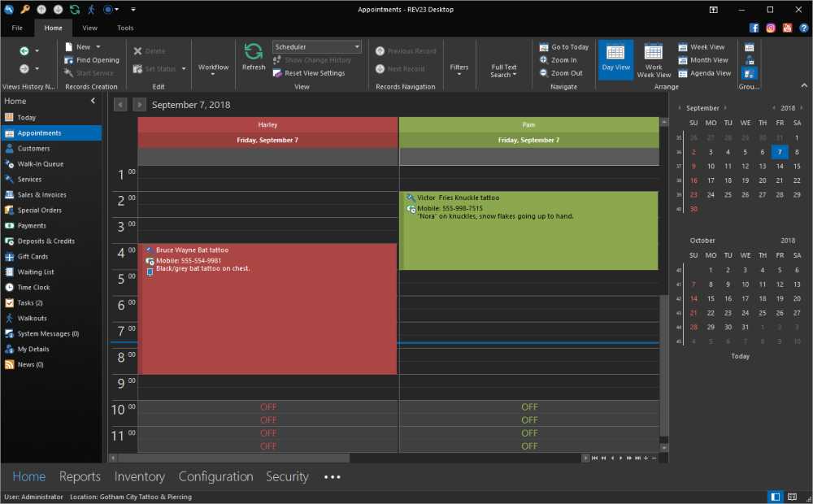
Task: Click Harley resource column header
Action: click(267, 125)
